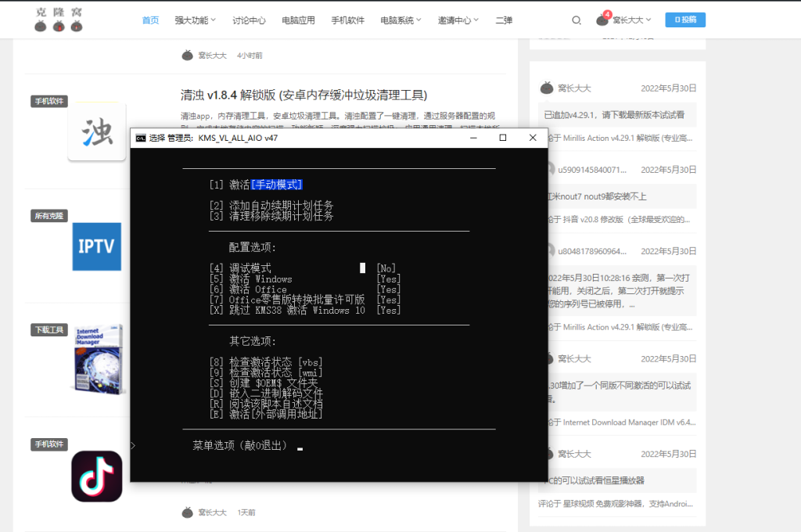801x532 pixels.
Task: Click author avatar beside 1天前
Action: (x=188, y=512)
